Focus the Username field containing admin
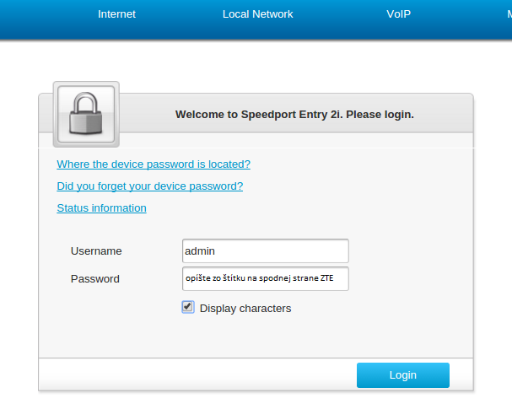The image size is (512, 420). coord(266,250)
